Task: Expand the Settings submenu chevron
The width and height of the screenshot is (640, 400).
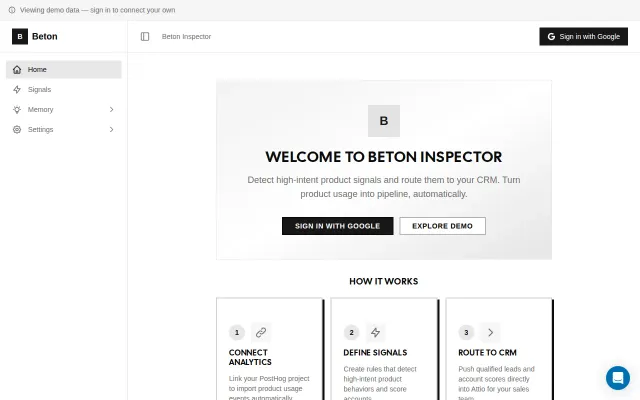Action: (x=111, y=129)
